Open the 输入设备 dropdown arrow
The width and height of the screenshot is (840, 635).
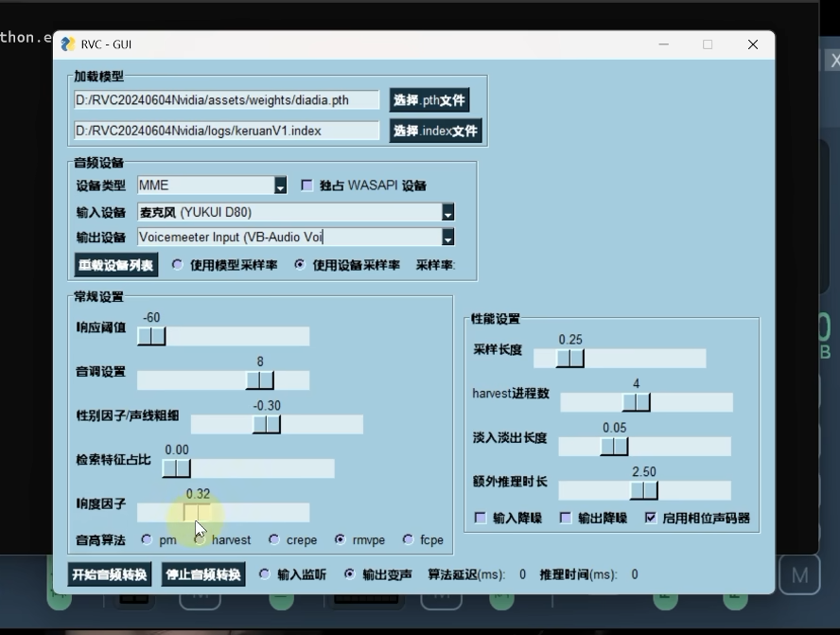[447, 212]
